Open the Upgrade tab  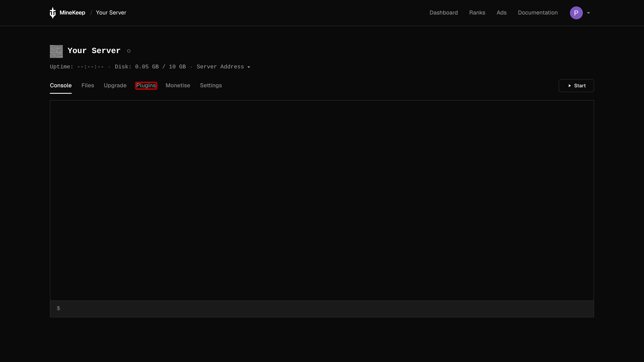point(115,85)
